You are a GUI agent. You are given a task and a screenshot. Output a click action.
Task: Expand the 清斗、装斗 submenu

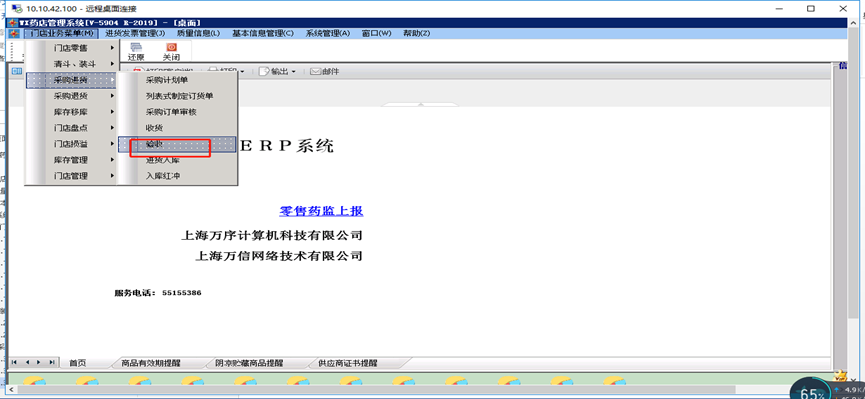click(72, 64)
